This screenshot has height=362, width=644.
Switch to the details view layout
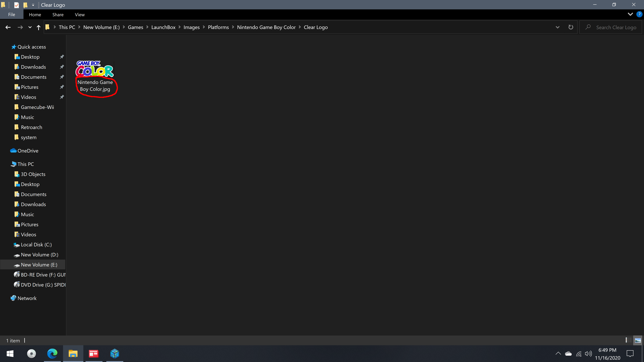click(x=629, y=340)
